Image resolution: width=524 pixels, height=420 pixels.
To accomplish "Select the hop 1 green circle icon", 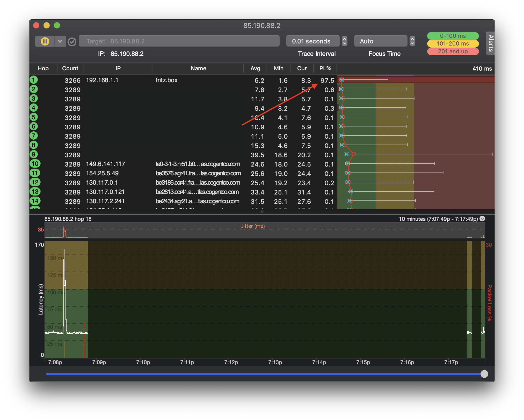I will click(34, 80).
